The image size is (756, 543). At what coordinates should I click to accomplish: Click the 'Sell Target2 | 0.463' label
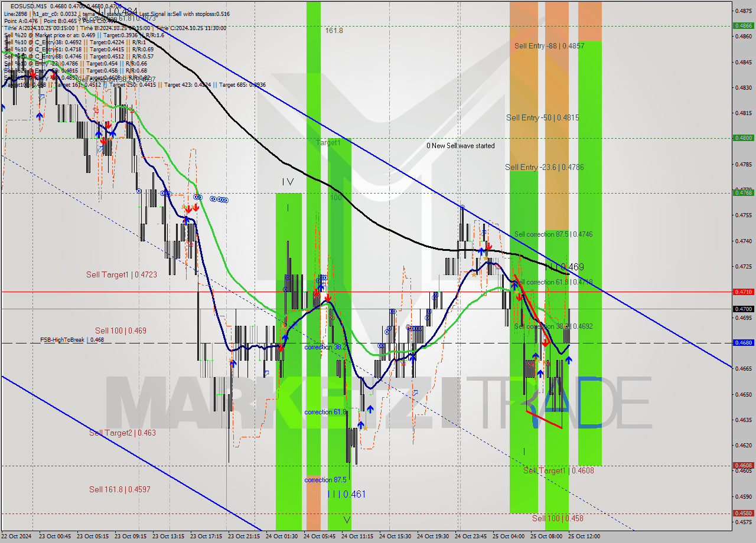(122, 433)
